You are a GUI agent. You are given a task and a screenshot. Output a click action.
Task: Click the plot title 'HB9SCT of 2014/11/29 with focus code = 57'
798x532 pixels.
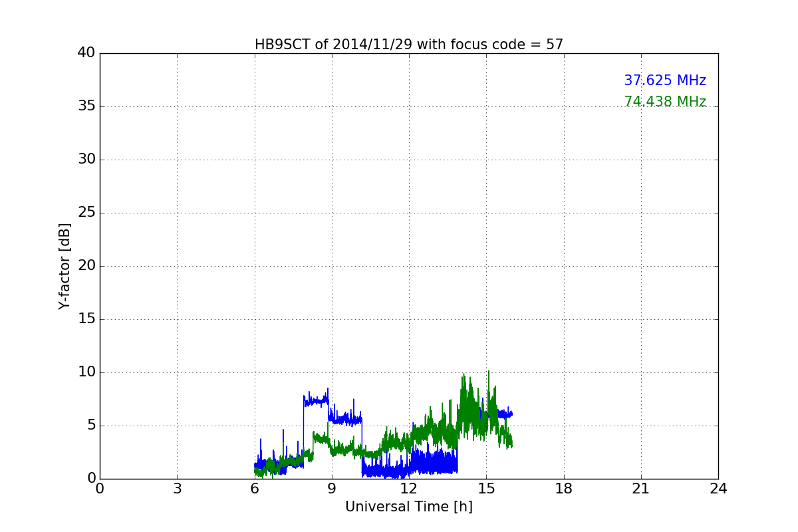[x=409, y=45]
